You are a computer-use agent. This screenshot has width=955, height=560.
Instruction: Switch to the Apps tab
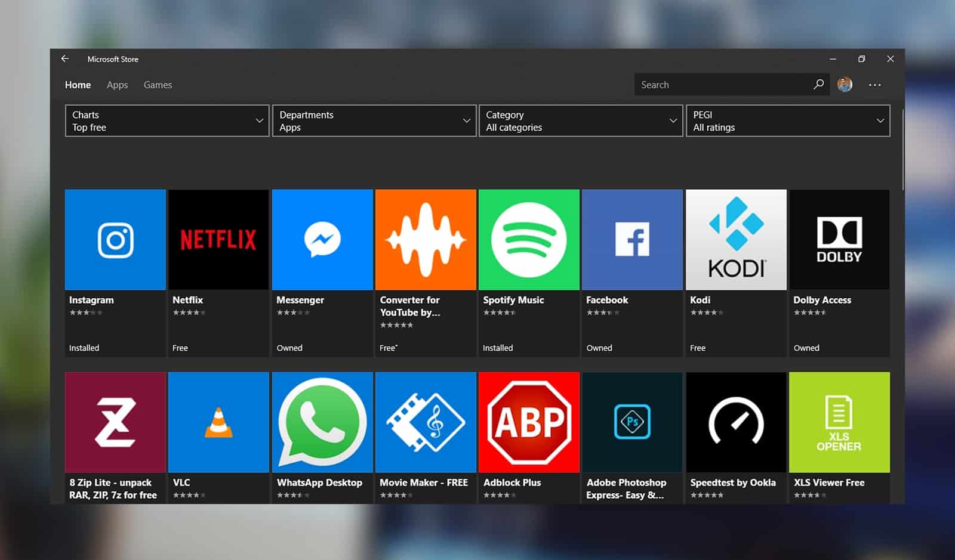tap(117, 85)
